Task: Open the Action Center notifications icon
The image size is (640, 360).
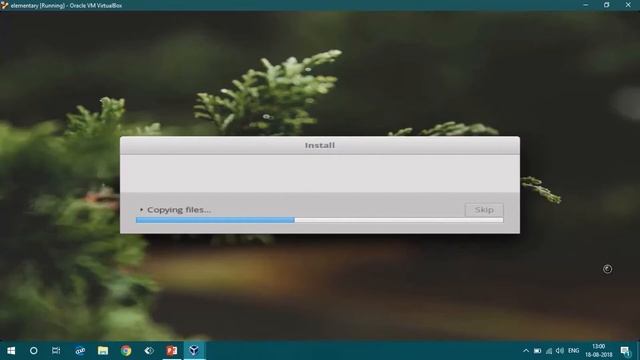Action: (x=626, y=351)
